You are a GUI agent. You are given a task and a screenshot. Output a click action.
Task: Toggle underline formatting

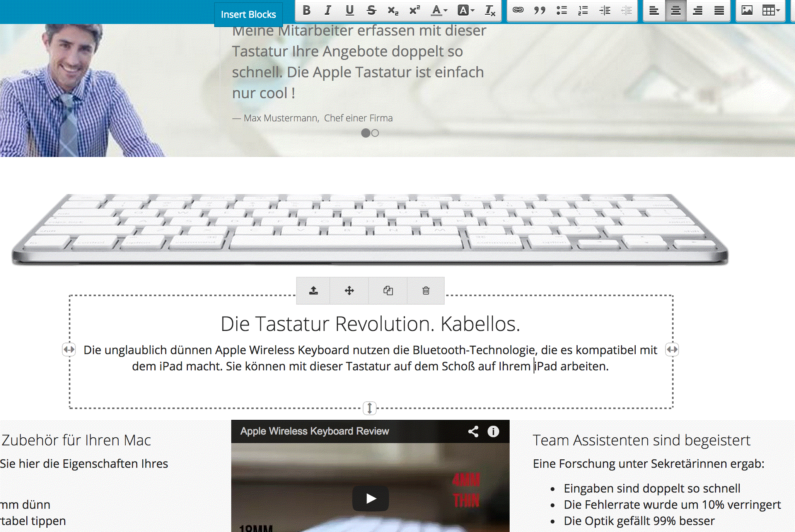[x=350, y=10]
